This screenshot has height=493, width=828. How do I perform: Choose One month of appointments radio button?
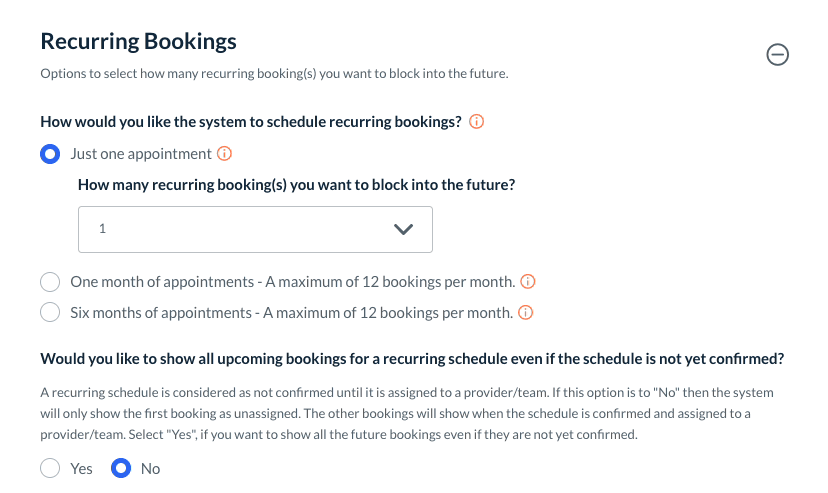(x=50, y=282)
